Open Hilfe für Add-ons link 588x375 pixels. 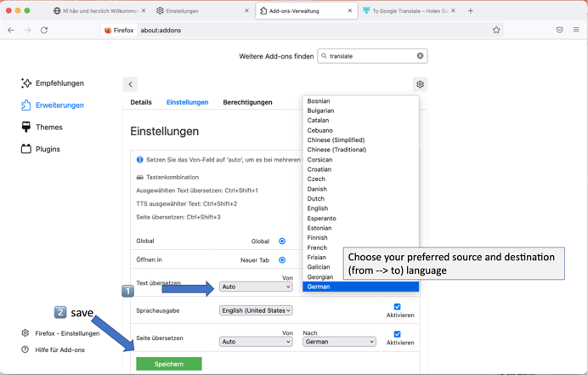[53, 349]
